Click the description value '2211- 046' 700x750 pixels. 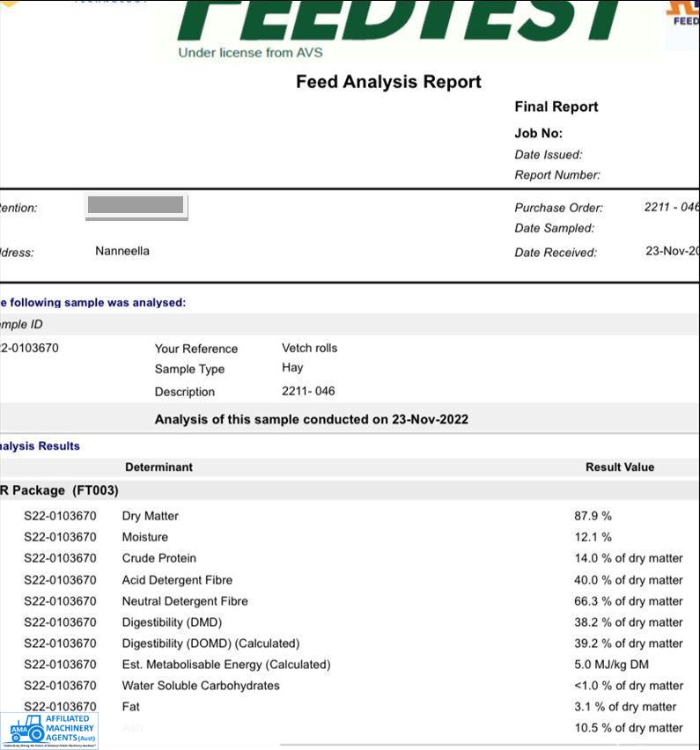pos(308,391)
